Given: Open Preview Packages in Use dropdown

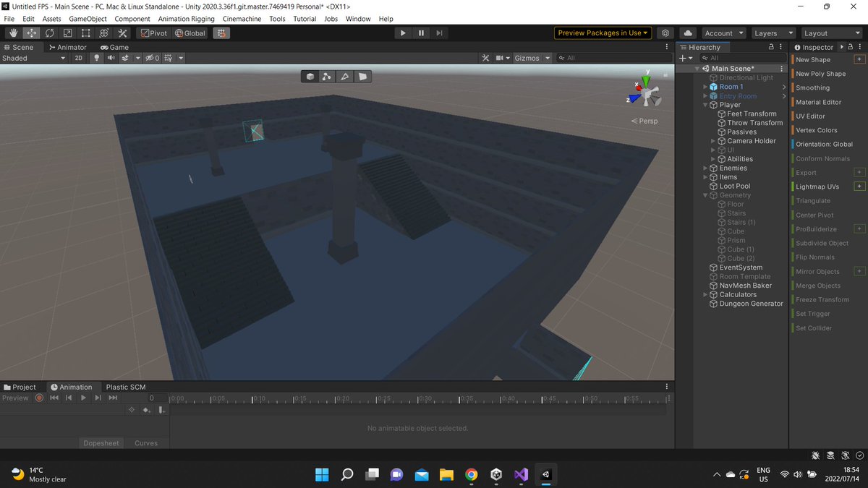Looking at the screenshot, I should pos(603,33).
